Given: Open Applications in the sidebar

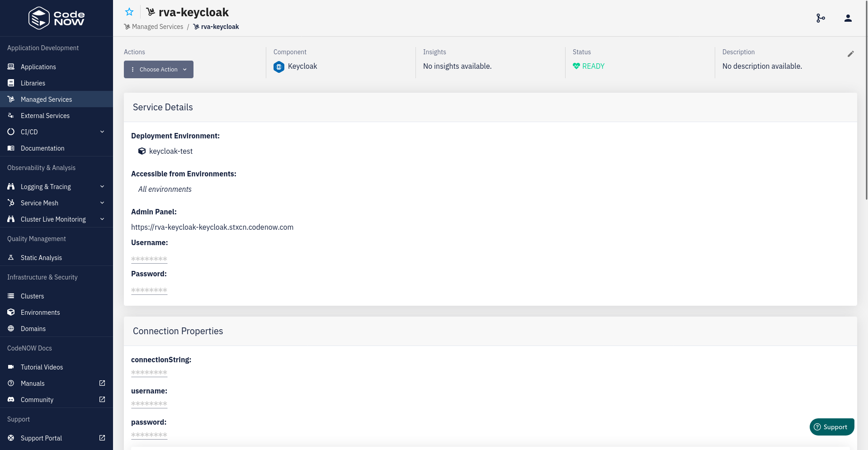Looking at the screenshot, I should point(57,66).
